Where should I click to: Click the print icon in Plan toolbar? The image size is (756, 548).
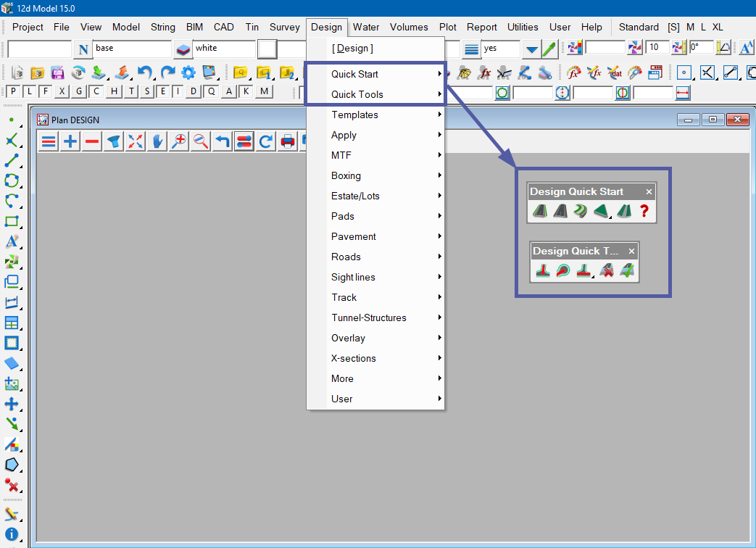(288, 141)
